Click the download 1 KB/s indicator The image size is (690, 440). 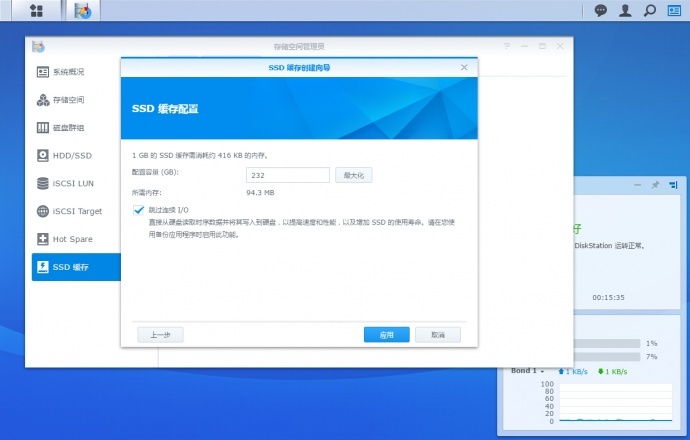click(x=612, y=371)
